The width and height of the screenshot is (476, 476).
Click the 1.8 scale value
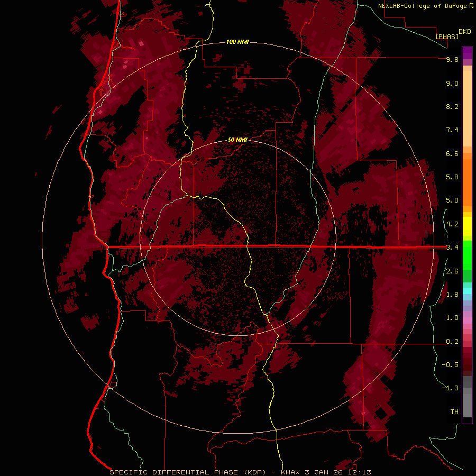pyautogui.click(x=452, y=295)
